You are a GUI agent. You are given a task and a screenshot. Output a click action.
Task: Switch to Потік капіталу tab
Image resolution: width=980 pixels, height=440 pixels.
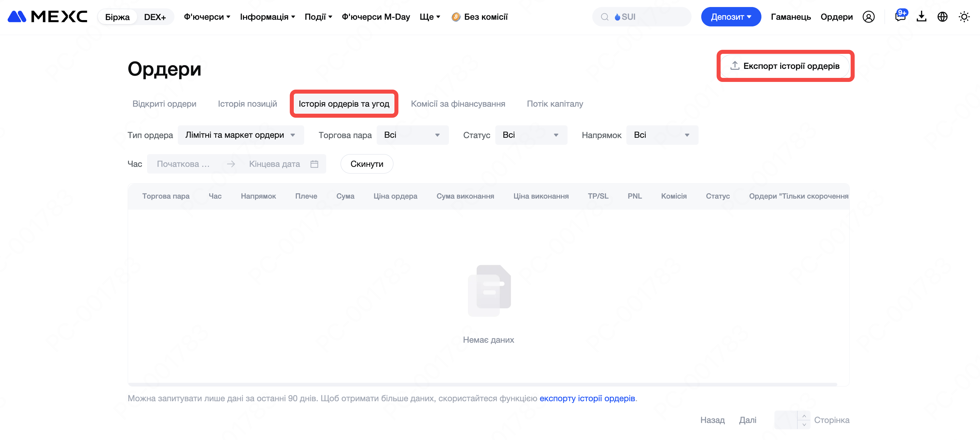pyautogui.click(x=555, y=104)
